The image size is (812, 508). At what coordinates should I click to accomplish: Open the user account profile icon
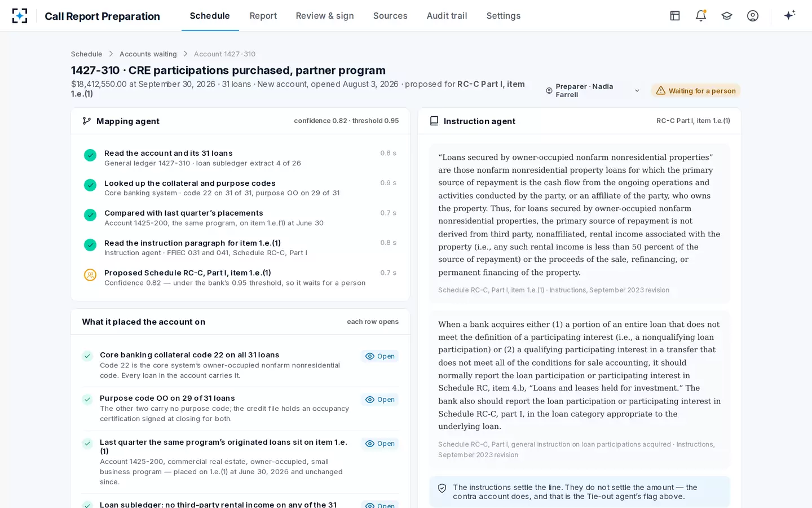point(753,16)
